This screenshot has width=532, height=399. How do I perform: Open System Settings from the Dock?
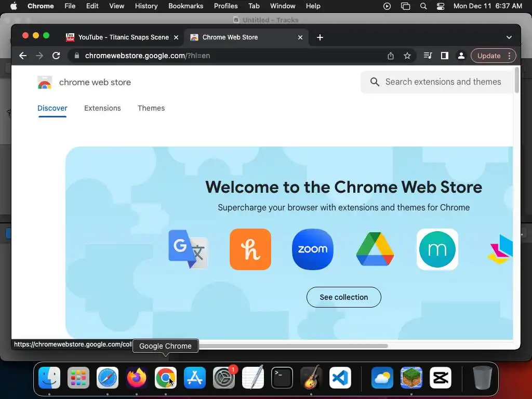click(224, 378)
